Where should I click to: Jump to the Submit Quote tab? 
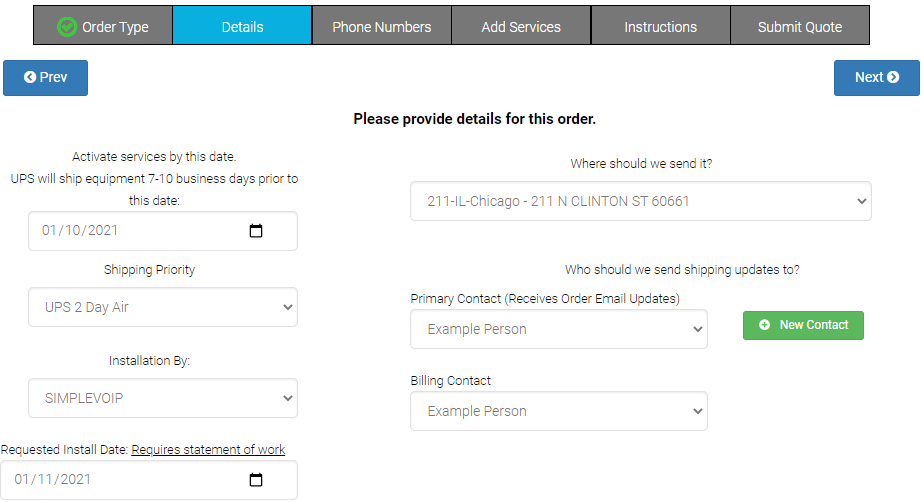click(x=799, y=25)
